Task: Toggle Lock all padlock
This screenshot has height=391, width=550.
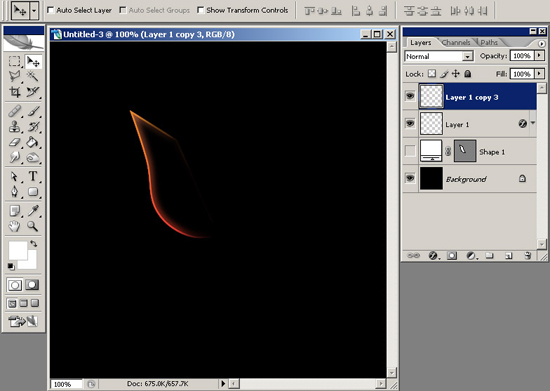Action: (468, 74)
